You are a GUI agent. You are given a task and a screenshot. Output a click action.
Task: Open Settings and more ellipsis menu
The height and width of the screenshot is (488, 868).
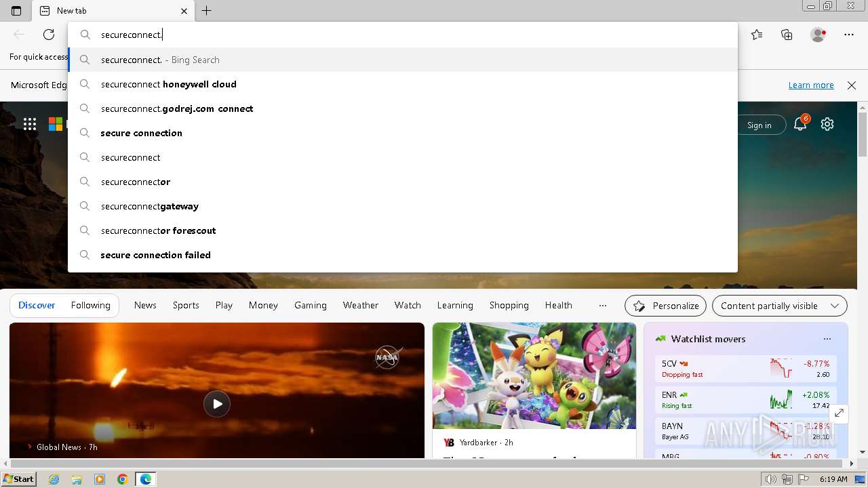849,35
